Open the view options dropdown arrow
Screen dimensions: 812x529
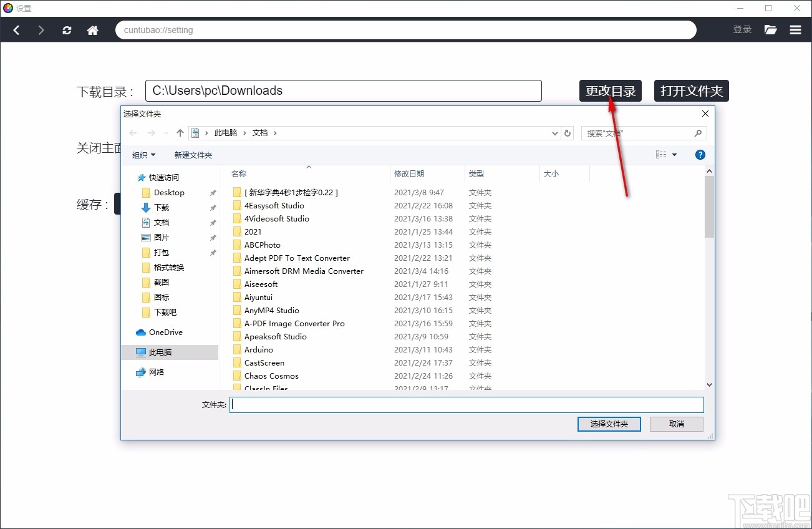coord(674,155)
